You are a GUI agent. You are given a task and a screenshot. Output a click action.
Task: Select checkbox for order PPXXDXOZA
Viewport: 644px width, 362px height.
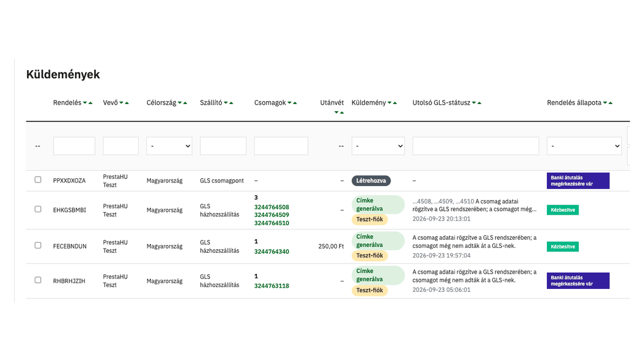tap(38, 180)
